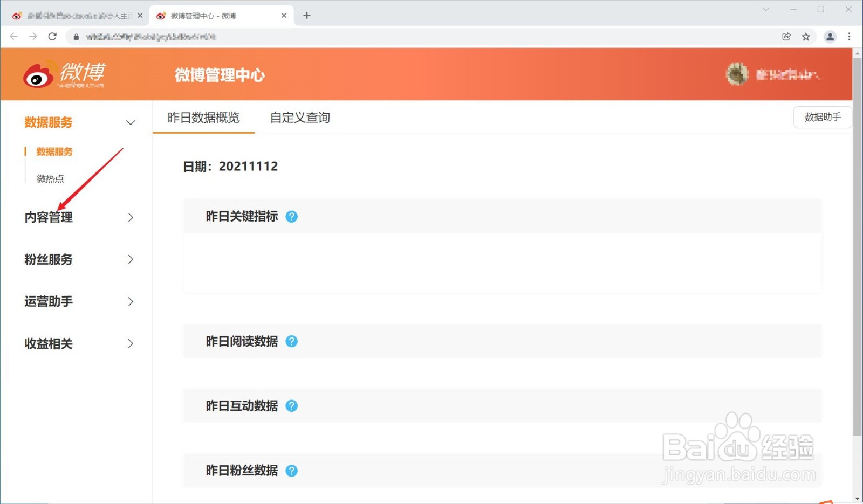Click the 运营助手 menu label
The height and width of the screenshot is (504, 863).
coord(49,301)
